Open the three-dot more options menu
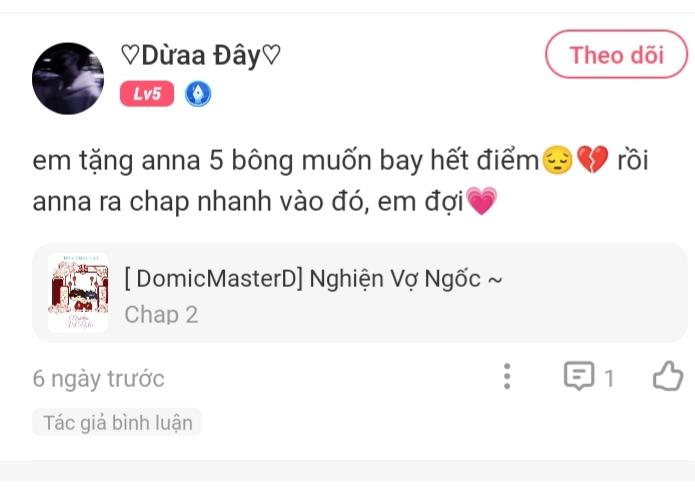The image size is (695, 503). [507, 377]
